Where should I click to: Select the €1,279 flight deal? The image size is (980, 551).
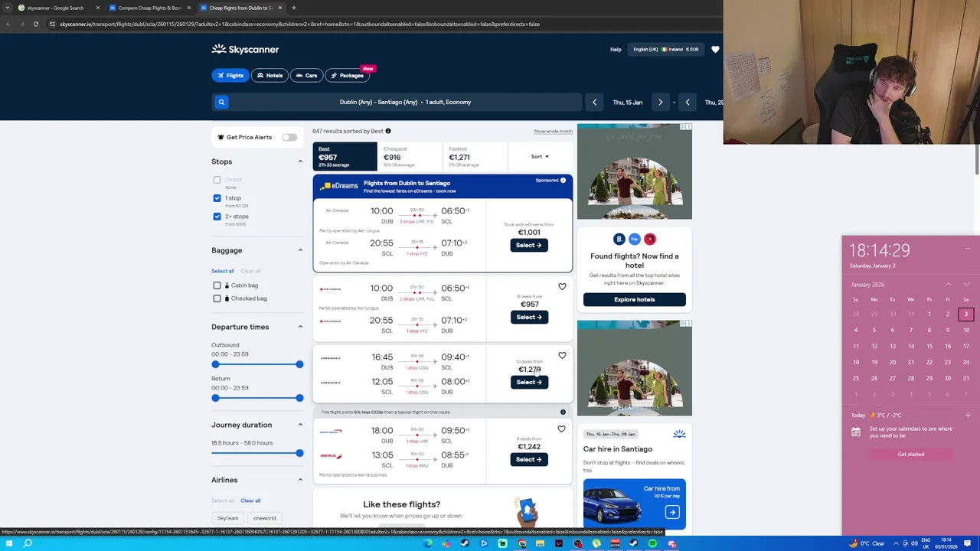pyautogui.click(x=529, y=382)
